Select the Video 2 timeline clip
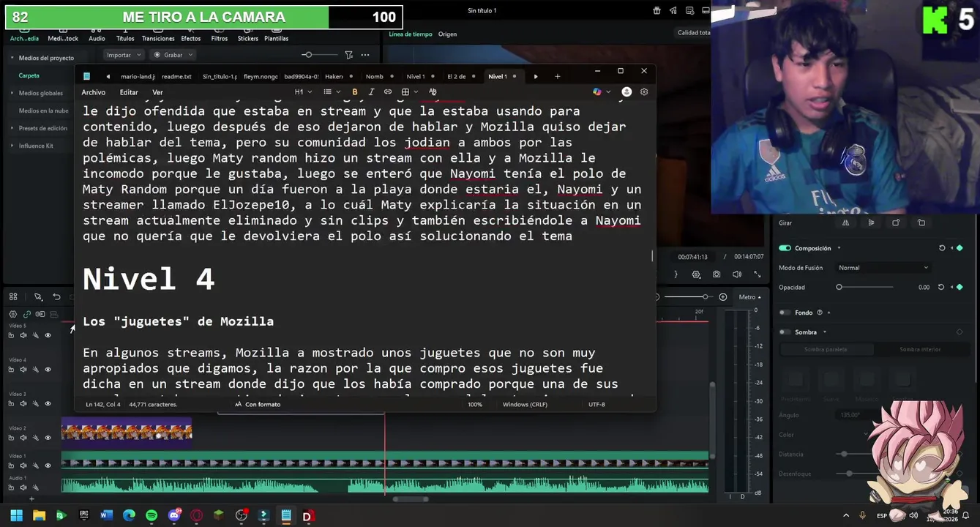This screenshot has height=527, width=980. click(127, 433)
